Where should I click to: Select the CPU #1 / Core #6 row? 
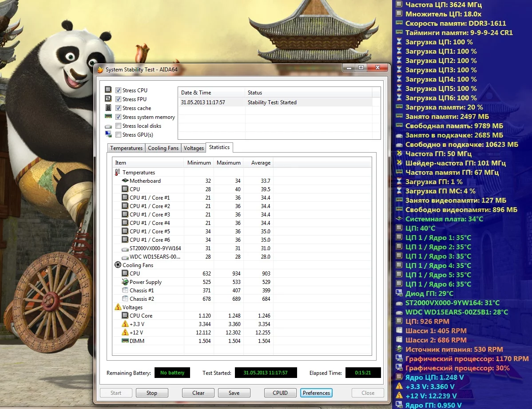pyautogui.click(x=193, y=240)
